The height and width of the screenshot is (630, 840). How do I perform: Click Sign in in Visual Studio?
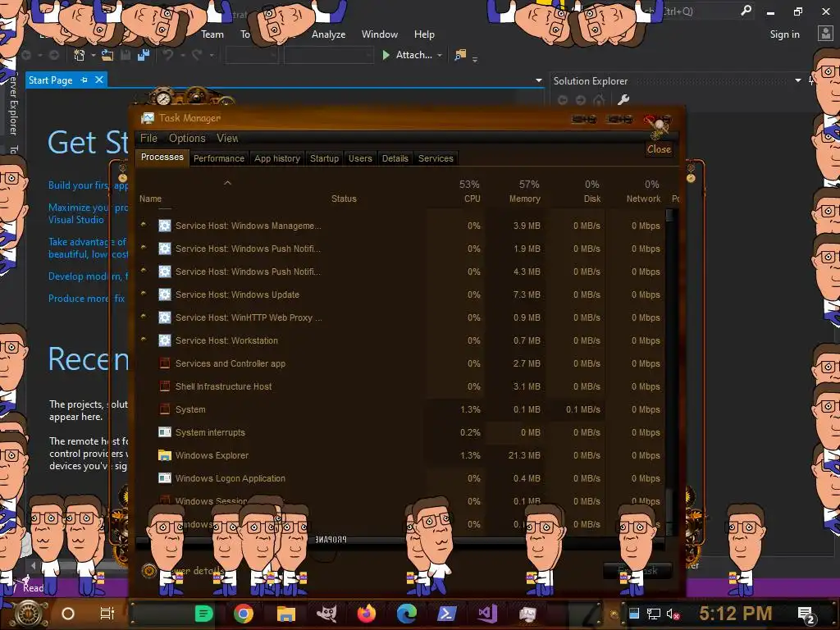(784, 34)
